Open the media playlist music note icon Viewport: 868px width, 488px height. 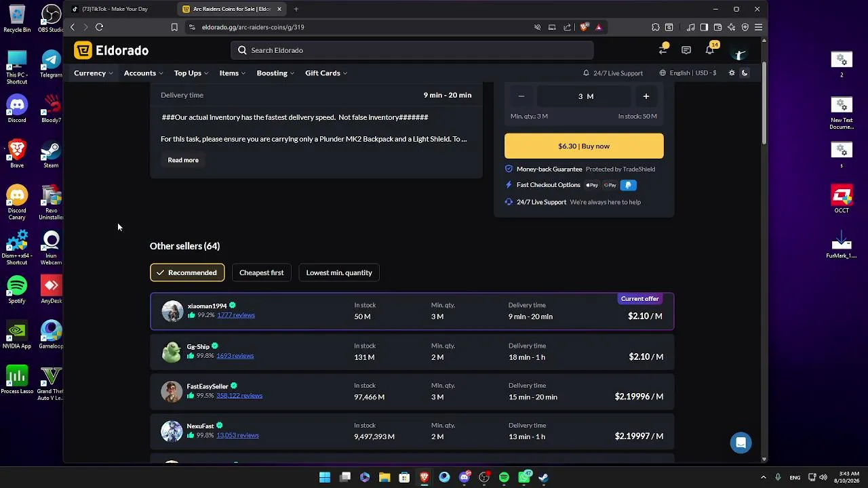pyautogui.click(x=690, y=27)
